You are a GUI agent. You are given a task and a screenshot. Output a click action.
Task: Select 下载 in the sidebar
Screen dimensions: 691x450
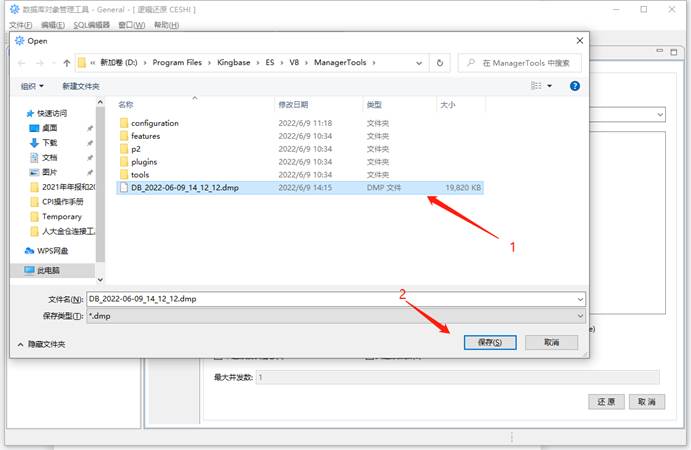click(49, 142)
